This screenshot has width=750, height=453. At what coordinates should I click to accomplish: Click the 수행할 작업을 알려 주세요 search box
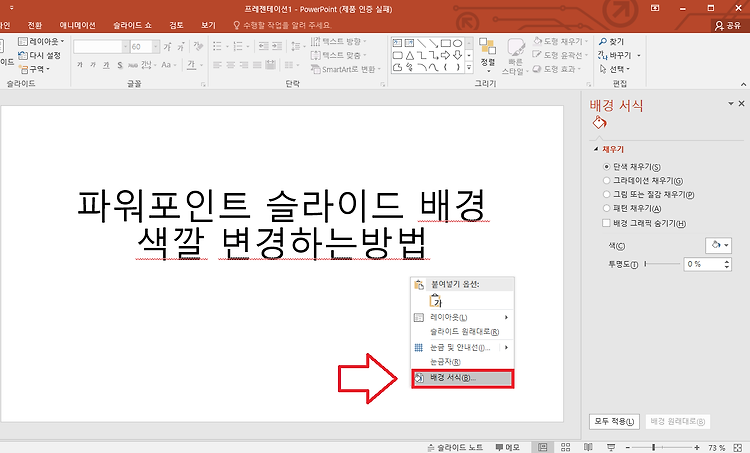282,25
